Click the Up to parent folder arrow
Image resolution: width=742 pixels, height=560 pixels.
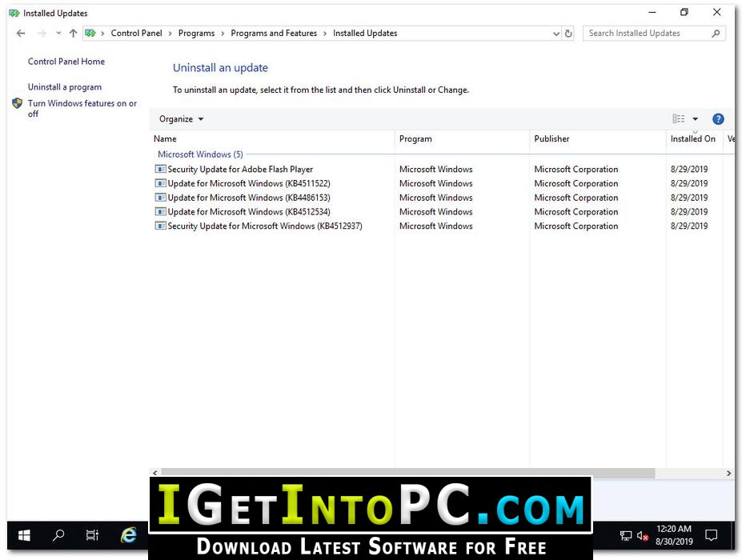pyautogui.click(x=73, y=33)
